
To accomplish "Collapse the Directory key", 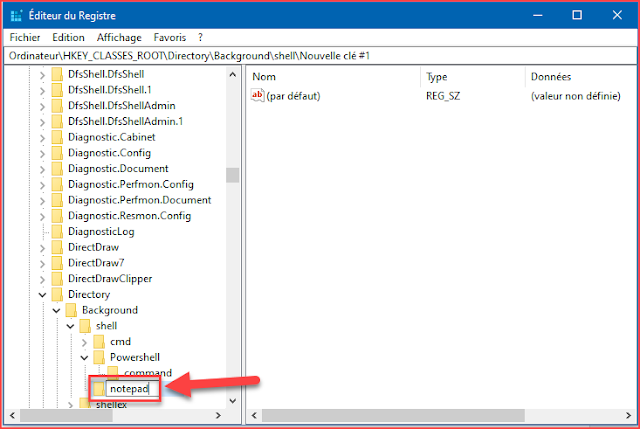I will pyautogui.click(x=42, y=295).
